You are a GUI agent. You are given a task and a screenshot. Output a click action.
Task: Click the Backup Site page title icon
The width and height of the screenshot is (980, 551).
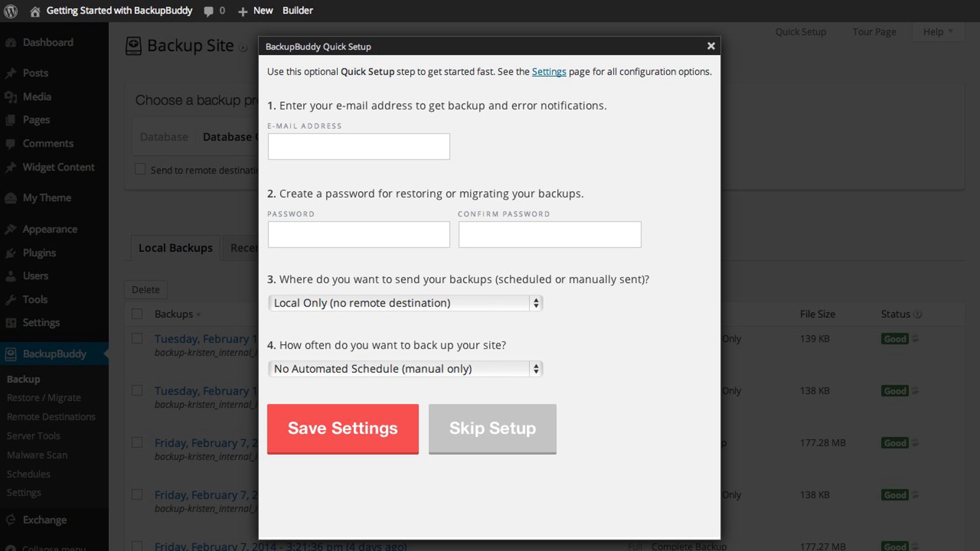[x=134, y=46]
